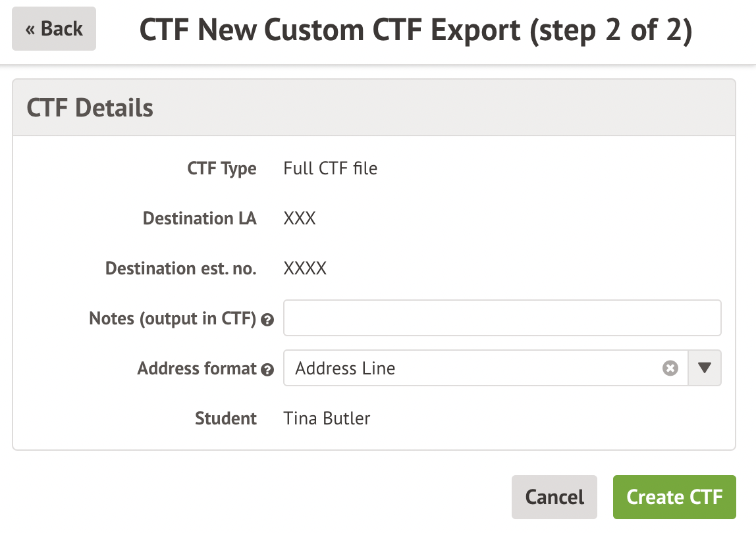Go back using the « Back button
Viewport: 756px width, 533px height.
[x=54, y=29]
